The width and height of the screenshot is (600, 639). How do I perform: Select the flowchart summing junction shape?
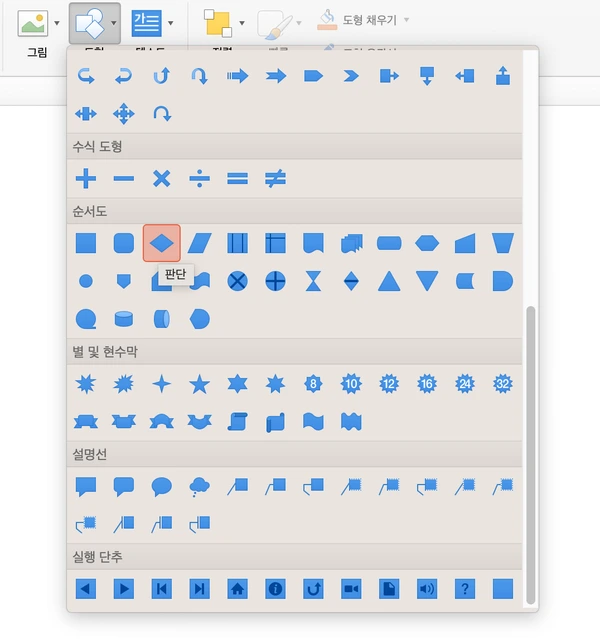(x=238, y=281)
